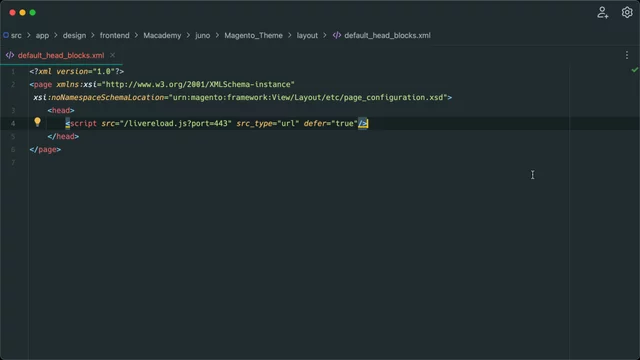Click the xml version declaration text
This screenshot has width=640, height=360.
click(x=76, y=71)
